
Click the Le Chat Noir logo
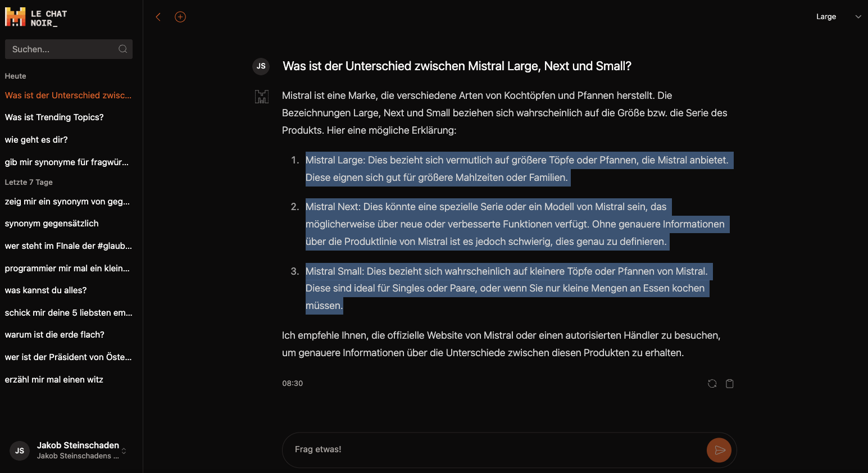(x=36, y=17)
